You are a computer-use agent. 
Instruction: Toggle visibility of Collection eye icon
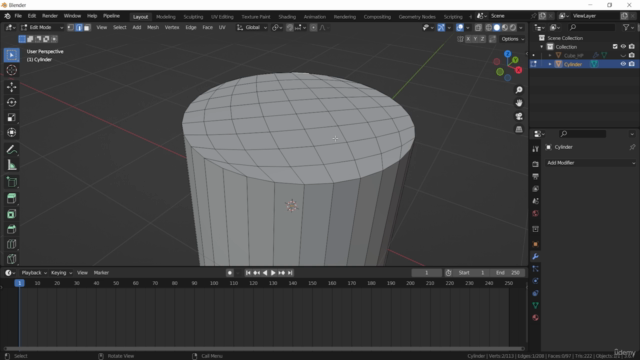[x=623, y=47]
